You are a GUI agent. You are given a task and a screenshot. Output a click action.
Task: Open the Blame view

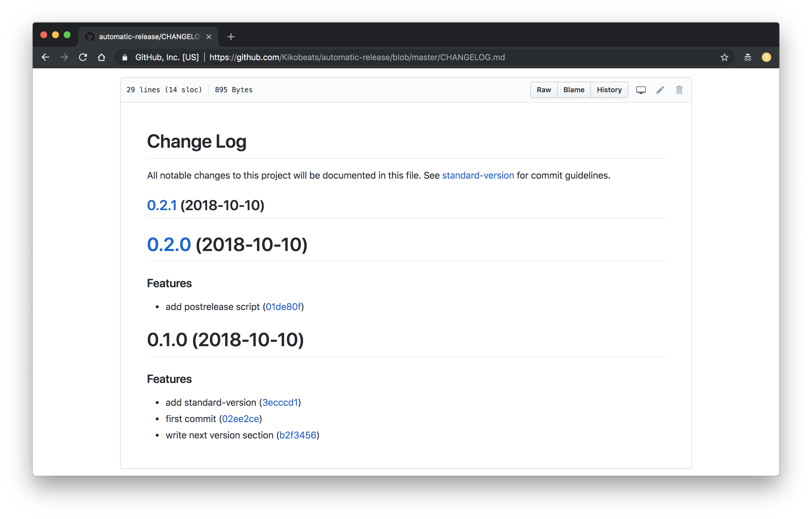574,90
